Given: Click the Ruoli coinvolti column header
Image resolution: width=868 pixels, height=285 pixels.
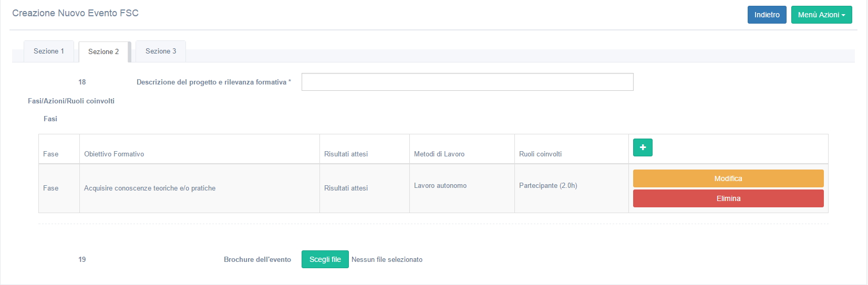Looking at the screenshot, I should click(x=540, y=154).
